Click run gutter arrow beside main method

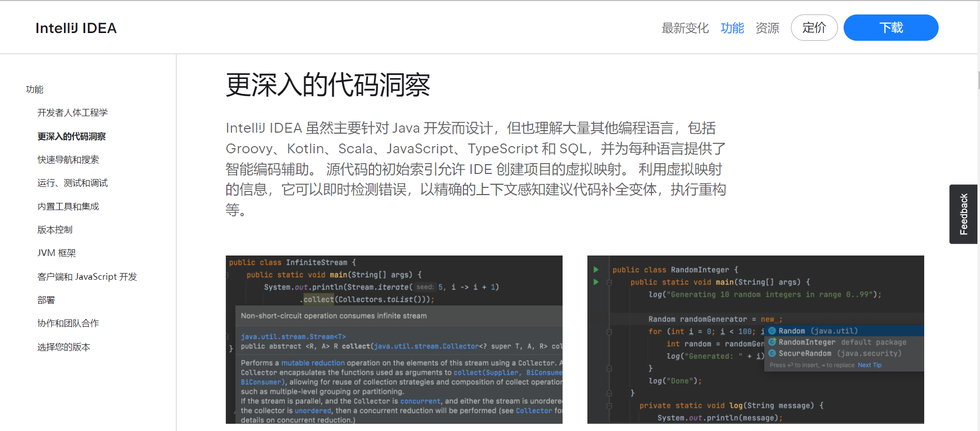click(x=596, y=282)
